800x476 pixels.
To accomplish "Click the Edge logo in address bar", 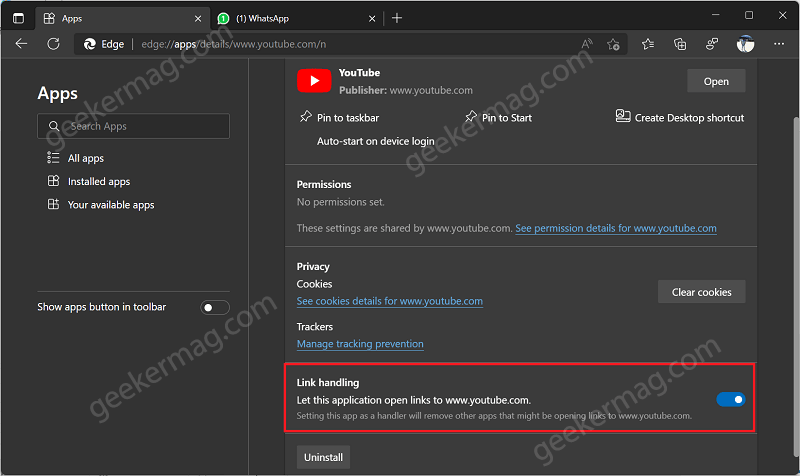I will pyautogui.click(x=90, y=44).
